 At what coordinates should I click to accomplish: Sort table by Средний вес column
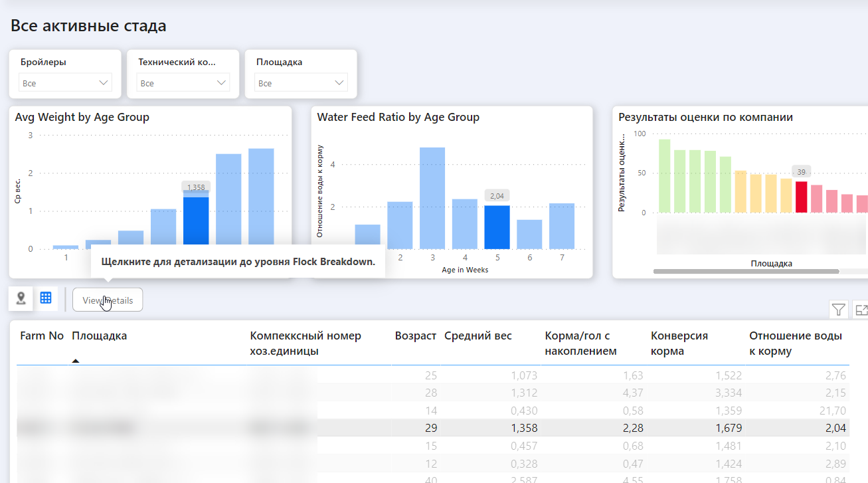tap(478, 336)
